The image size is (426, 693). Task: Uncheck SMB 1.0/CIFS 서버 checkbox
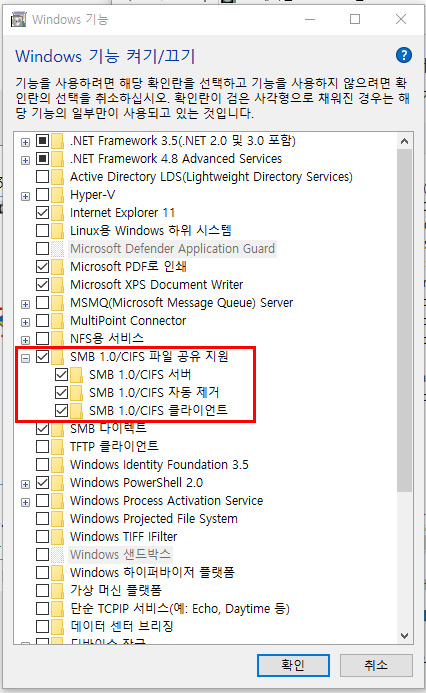point(61,375)
